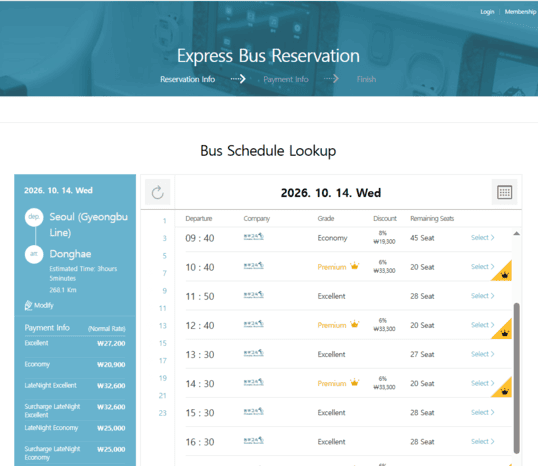Click the Discount column header
Screen dimensions: 538x466
pyautogui.click(x=385, y=219)
